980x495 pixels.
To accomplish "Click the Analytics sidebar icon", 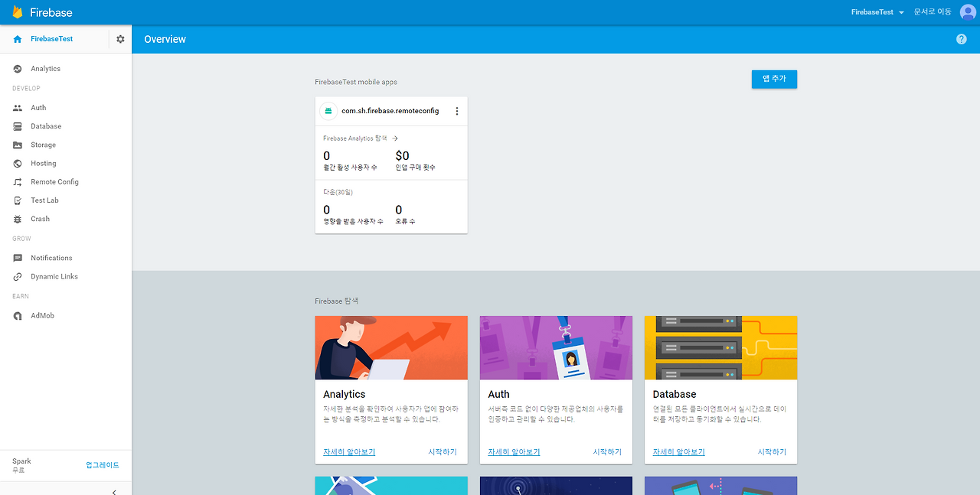I will click(x=18, y=69).
